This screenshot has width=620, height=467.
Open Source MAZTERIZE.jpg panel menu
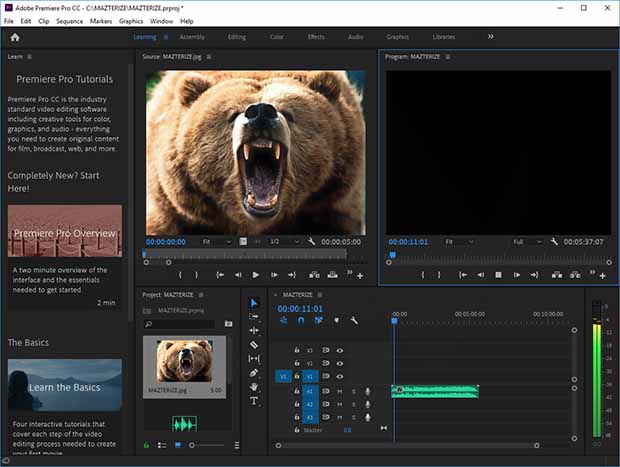click(x=208, y=57)
